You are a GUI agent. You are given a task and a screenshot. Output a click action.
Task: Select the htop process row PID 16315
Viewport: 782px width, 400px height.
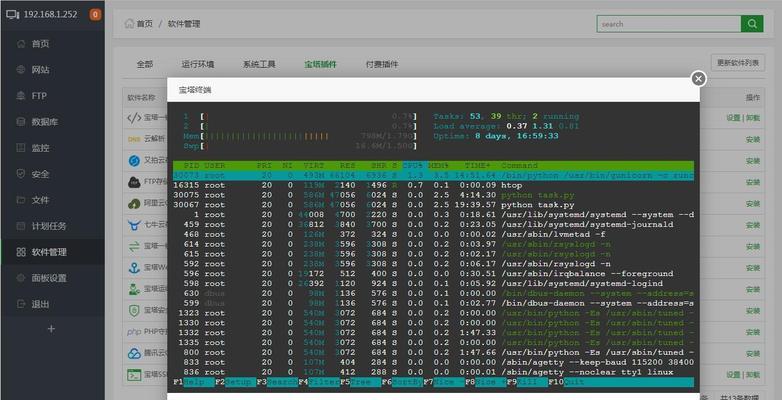pyautogui.click(x=433, y=185)
